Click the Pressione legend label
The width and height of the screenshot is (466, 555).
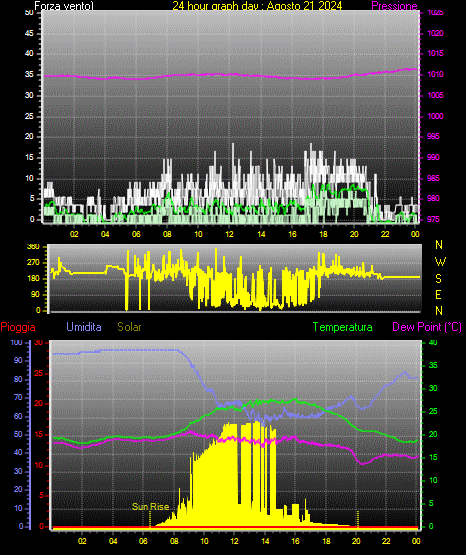394,6
